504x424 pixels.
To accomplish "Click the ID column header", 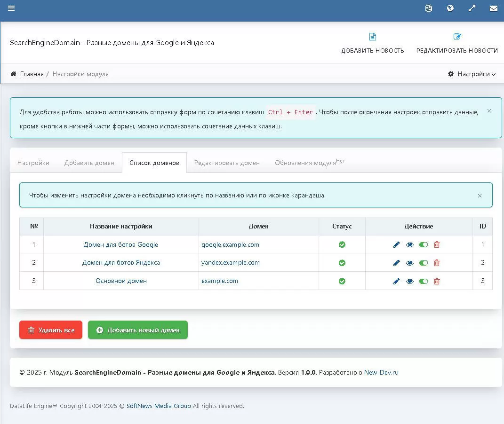I will point(482,226).
